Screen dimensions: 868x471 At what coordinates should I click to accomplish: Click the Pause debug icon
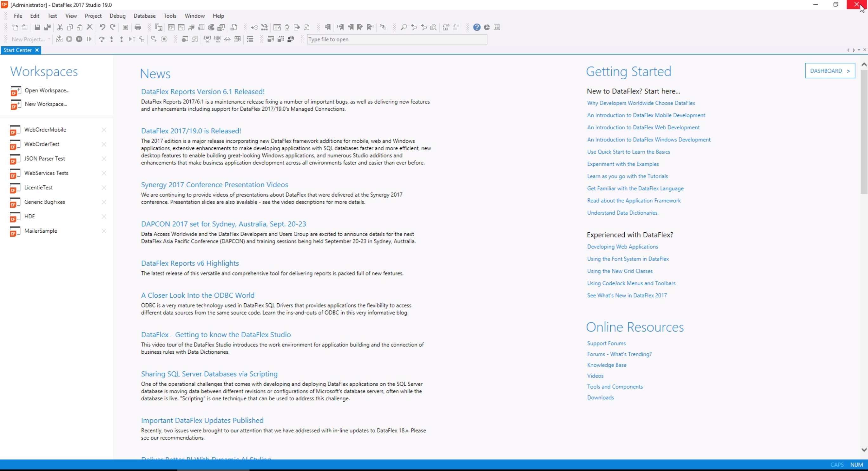coord(79,39)
